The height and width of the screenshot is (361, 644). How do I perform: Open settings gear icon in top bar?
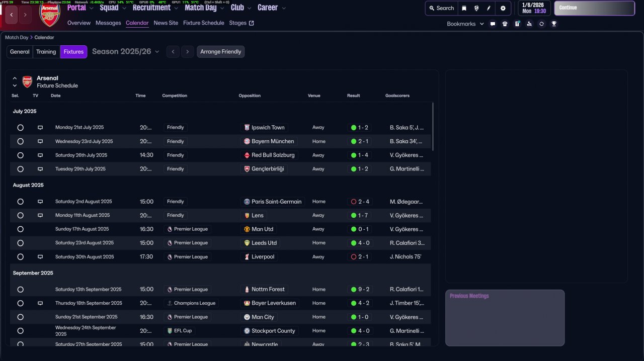click(503, 8)
